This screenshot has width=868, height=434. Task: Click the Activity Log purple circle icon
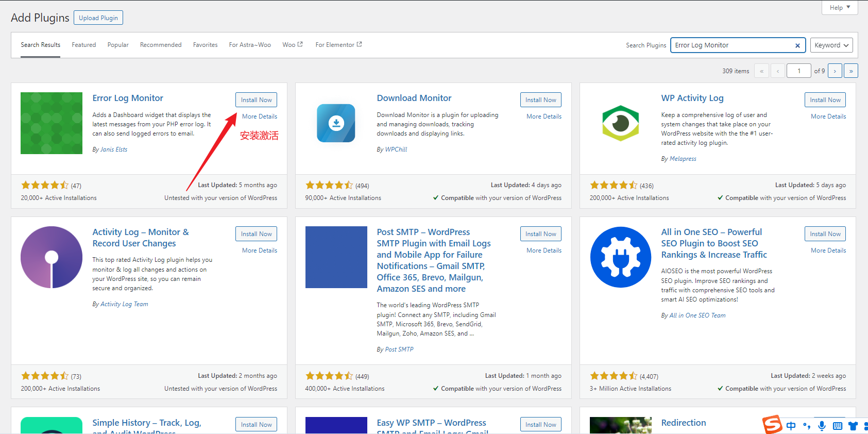point(52,257)
